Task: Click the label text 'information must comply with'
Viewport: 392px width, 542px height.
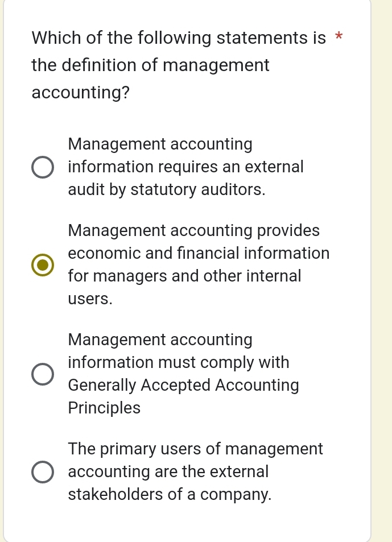Action: (x=179, y=363)
